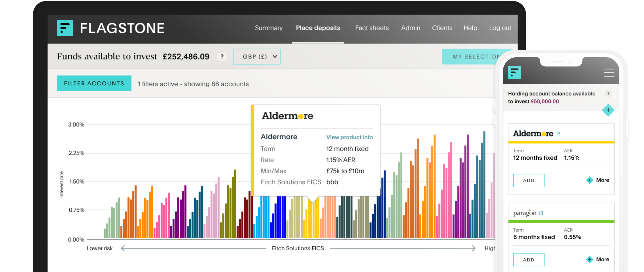Open the Clients tab
The width and height of the screenshot is (644, 272).
[442, 28]
